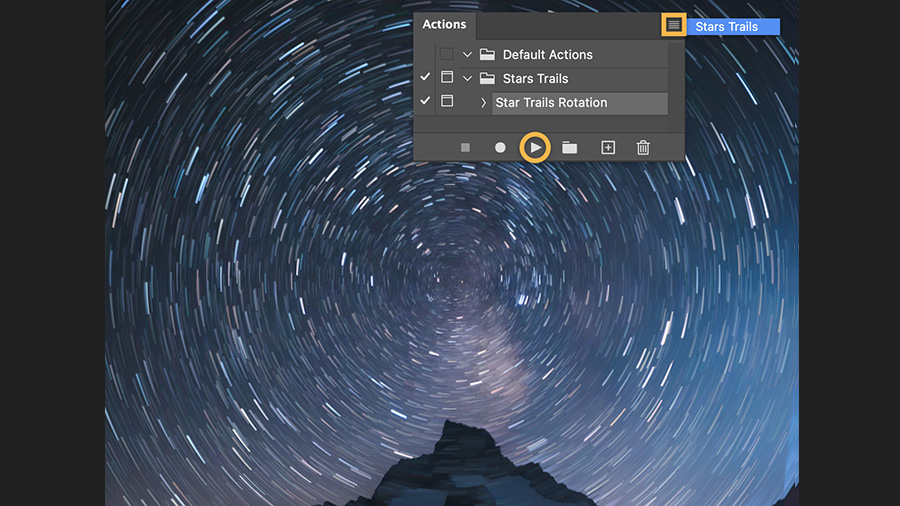Collapse the Stars Trails set chevron
The image size is (900, 506).
(467, 79)
